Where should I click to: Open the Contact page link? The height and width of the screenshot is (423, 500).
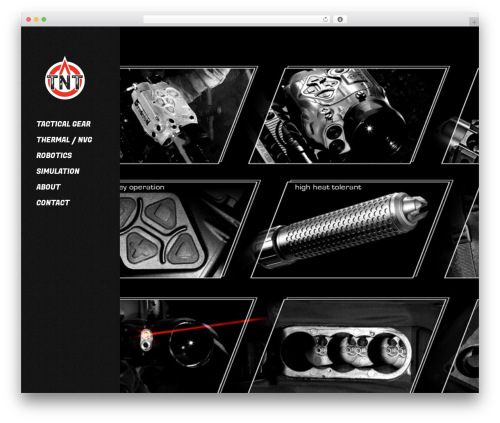[53, 203]
